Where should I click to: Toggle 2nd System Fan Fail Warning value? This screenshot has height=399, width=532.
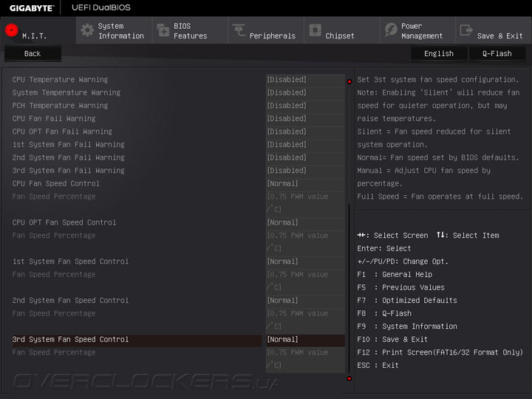point(305,158)
